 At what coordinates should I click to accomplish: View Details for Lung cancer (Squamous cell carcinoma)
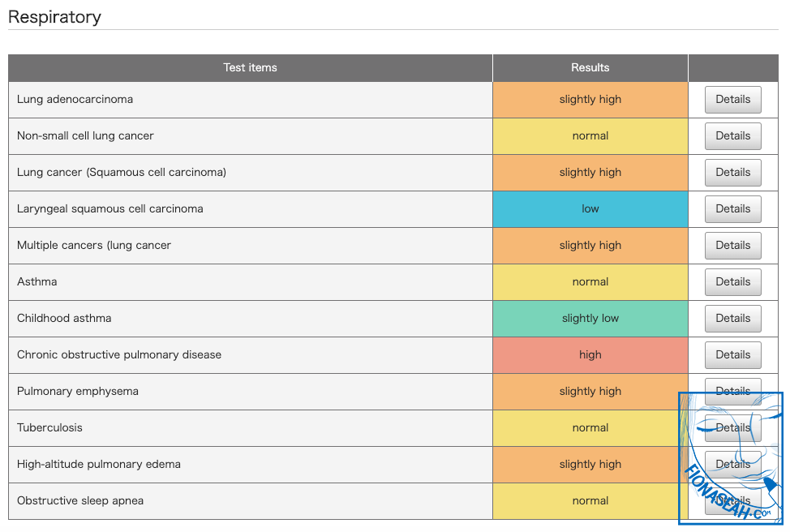tap(732, 173)
